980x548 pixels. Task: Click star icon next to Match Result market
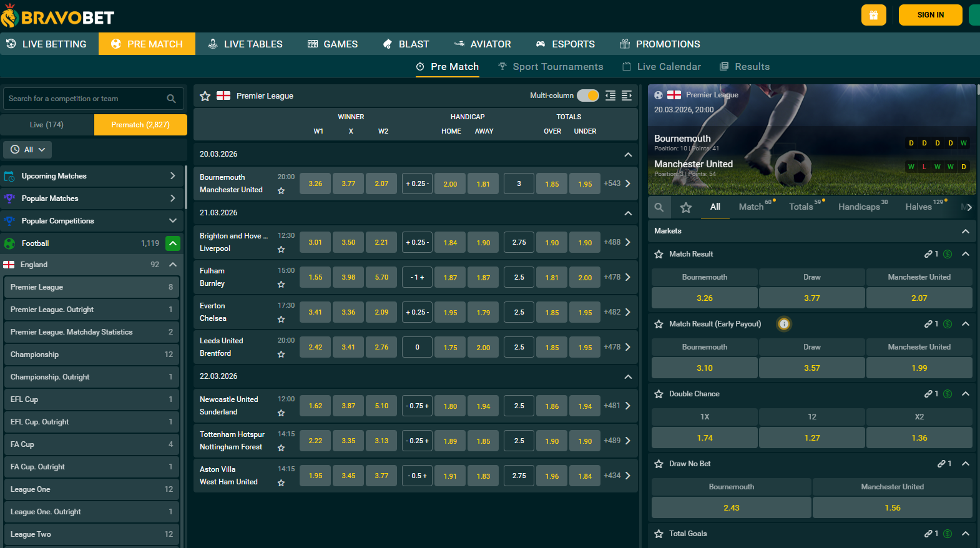(659, 254)
